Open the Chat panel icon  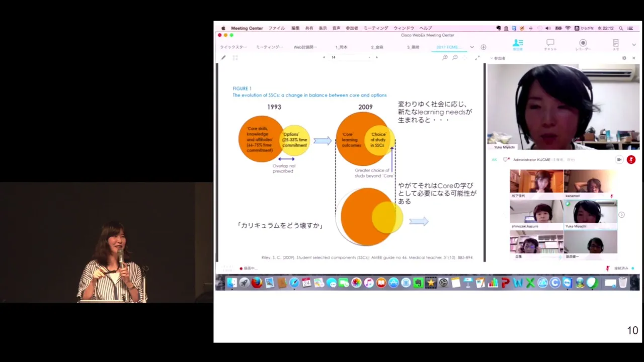(x=550, y=45)
